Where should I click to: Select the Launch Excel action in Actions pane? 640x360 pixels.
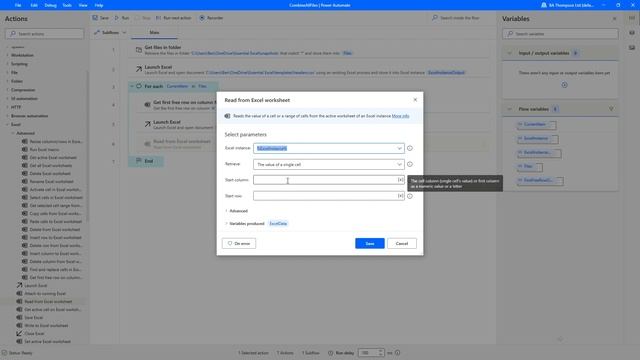tap(36, 285)
